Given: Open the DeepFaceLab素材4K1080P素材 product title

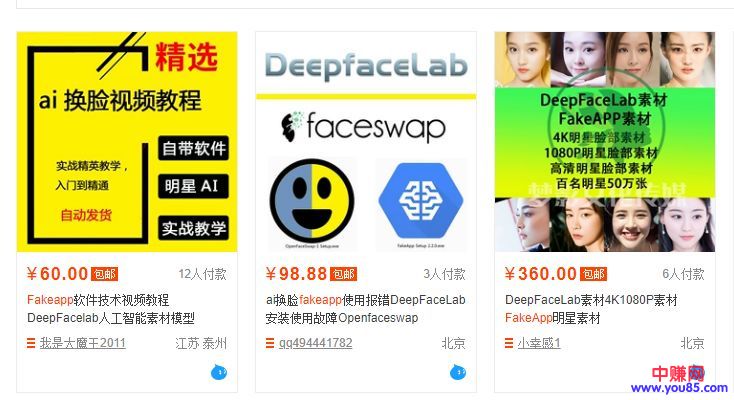Looking at the screenshot, I should [x=591, y=309].
